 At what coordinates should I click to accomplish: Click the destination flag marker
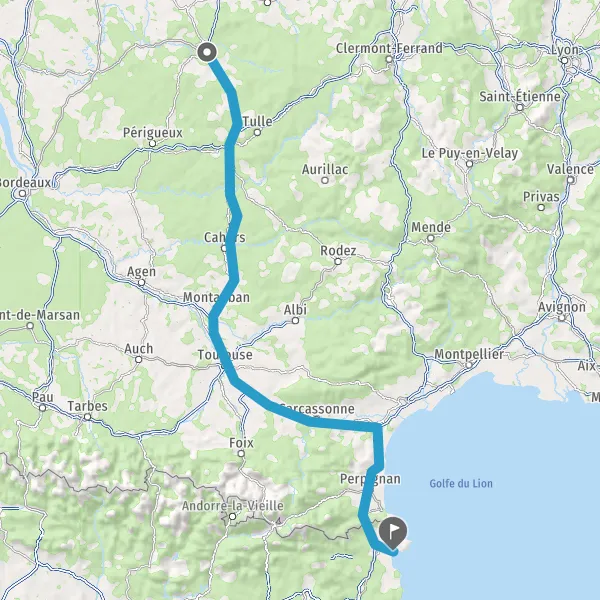click(393, 532)
